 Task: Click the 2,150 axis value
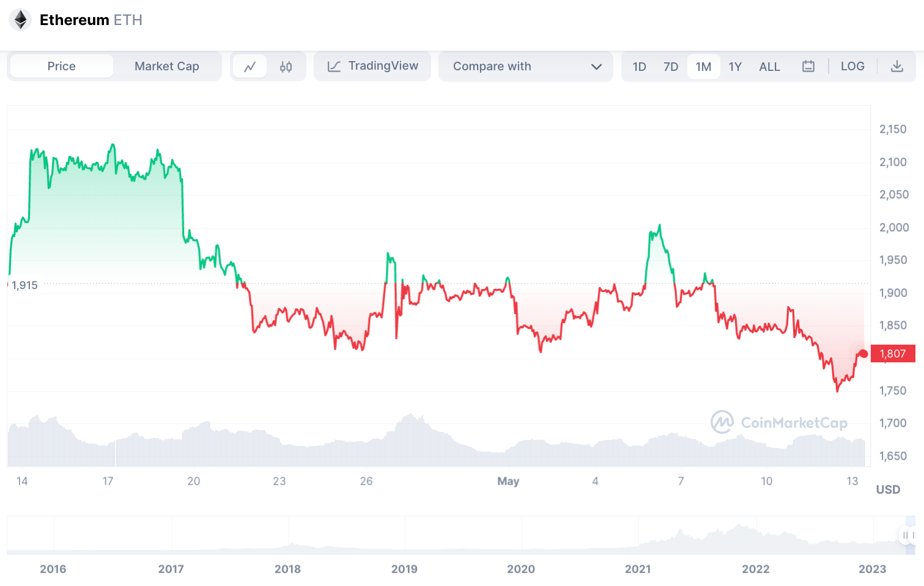pyautogui.click(x=893, y=130)
